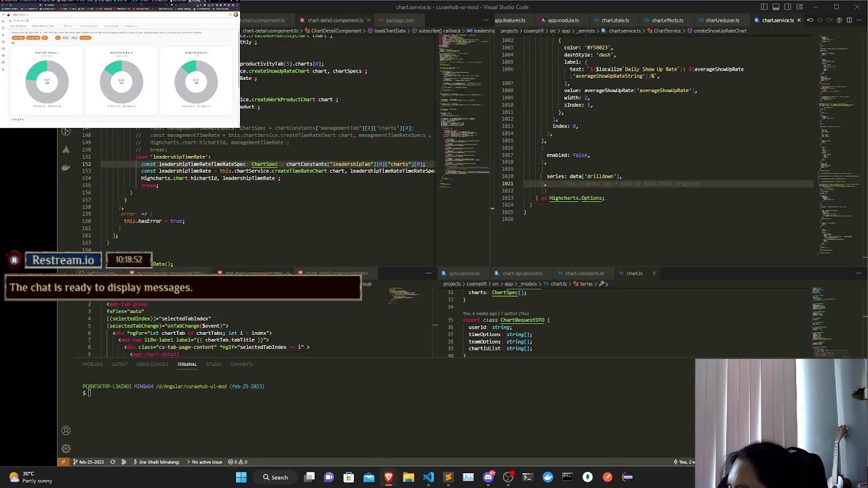The height and width of the screenshot is (488, 868).
Task: Open the remote window indicator in status bar
Action: (x=63, y=462)
